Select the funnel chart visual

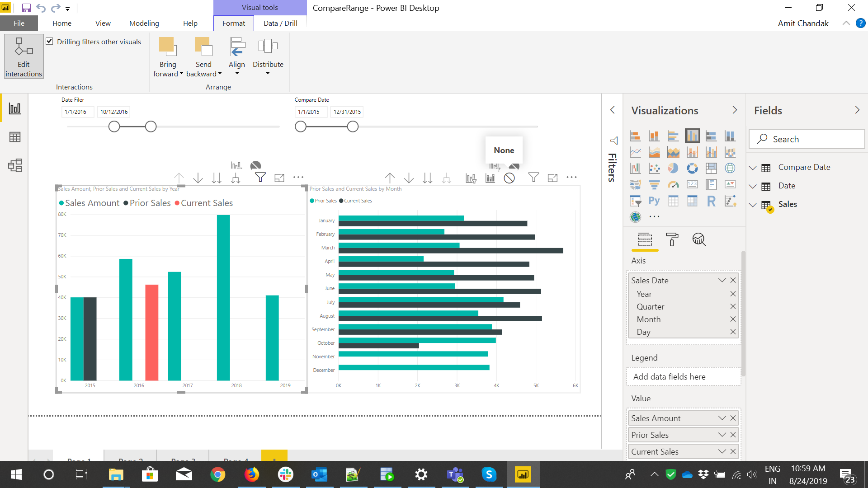click(x=654, y=184)
